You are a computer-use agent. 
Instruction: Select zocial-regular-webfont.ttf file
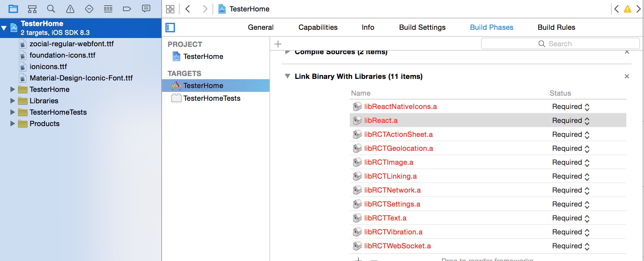[x=71, y=44]
